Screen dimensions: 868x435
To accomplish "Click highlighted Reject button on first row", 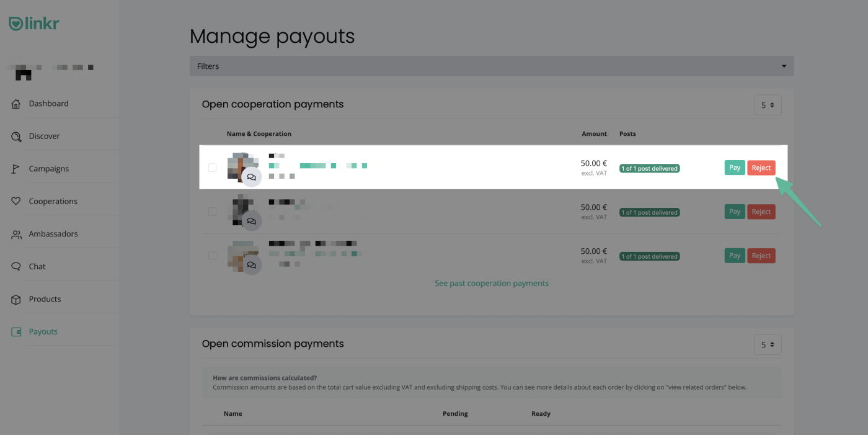I will click(761, 168).
